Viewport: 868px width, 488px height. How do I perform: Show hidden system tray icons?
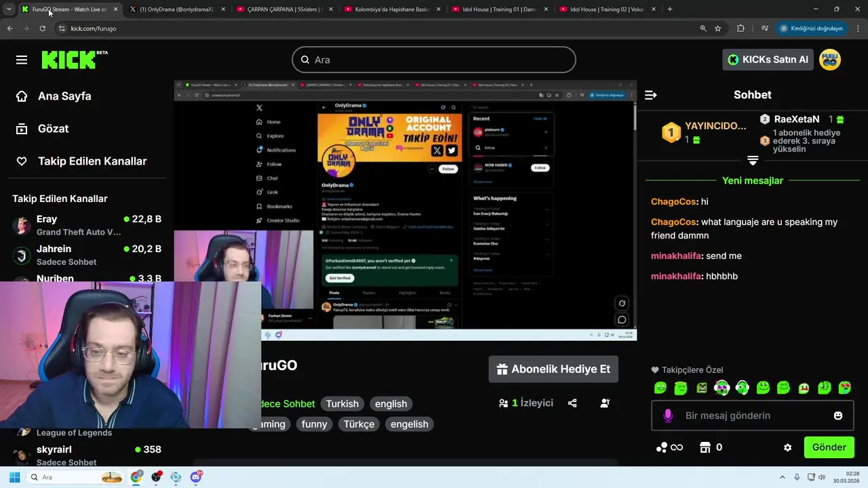pos(782,477)
